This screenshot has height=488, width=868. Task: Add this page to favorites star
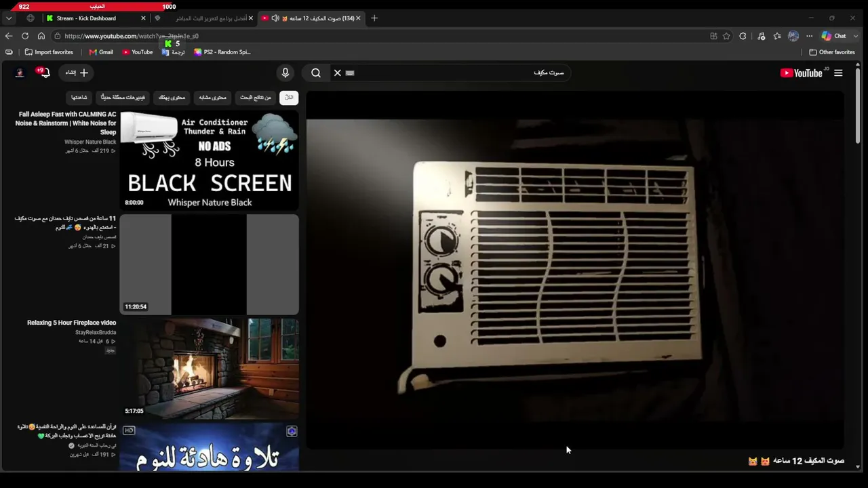(726, 36)
